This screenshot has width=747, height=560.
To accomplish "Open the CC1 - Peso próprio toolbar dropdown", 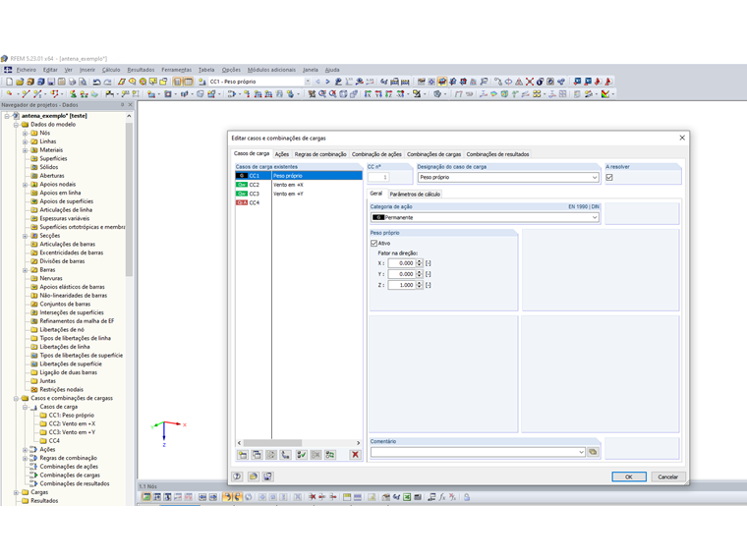I will click(308, 82).
